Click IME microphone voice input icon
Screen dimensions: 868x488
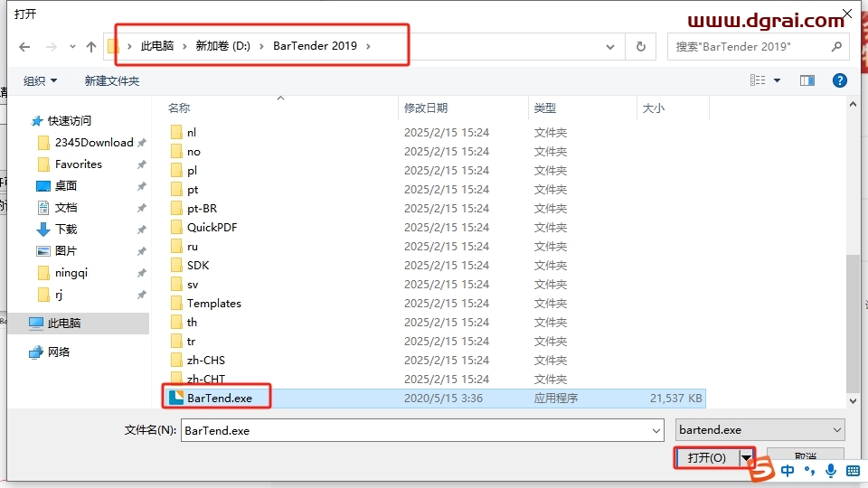tap(830, 471)
